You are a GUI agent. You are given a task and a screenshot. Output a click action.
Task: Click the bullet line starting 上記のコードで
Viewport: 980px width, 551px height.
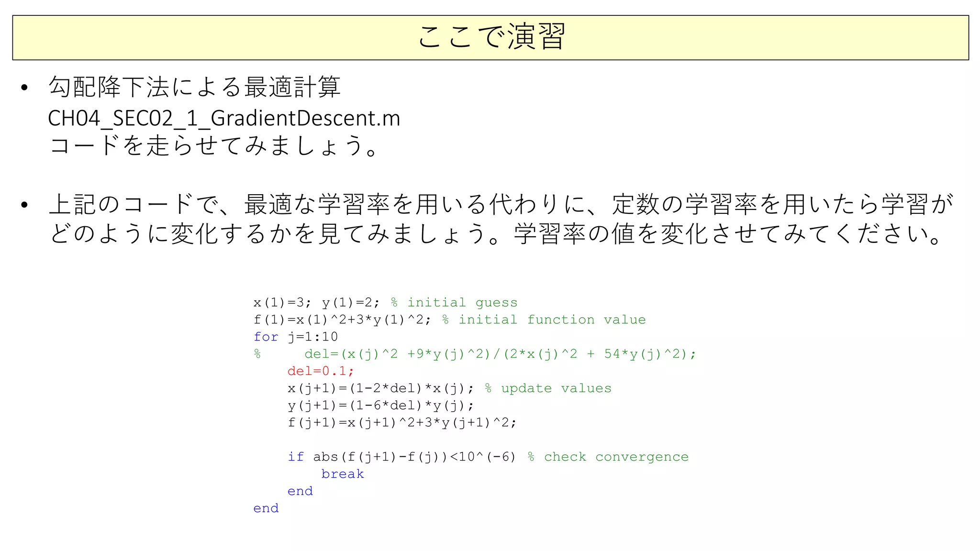tap(501, 205)
